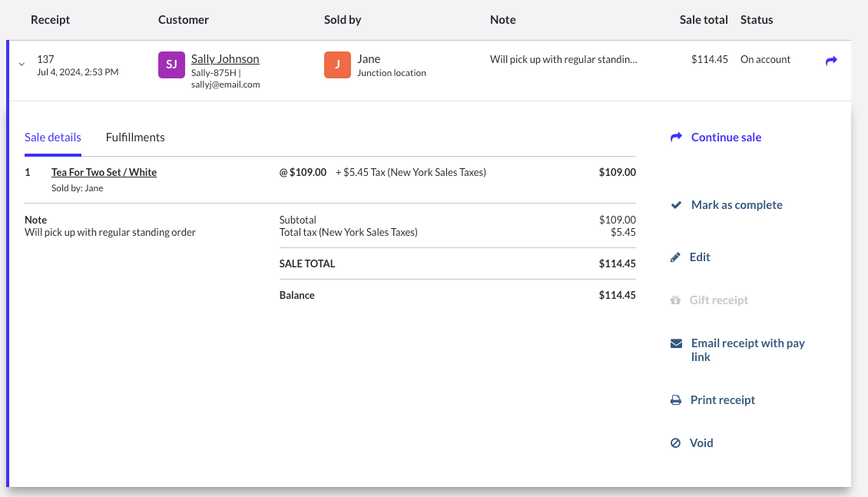The image size is (868, 497).
Task: Open Sally Johnson customer profile link
Action: [225, 59]
